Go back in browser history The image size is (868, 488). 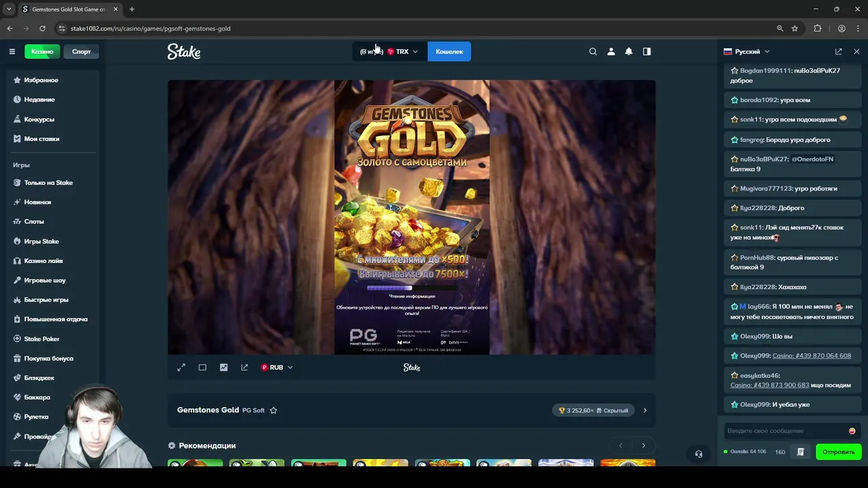click(x=10, y=28)
